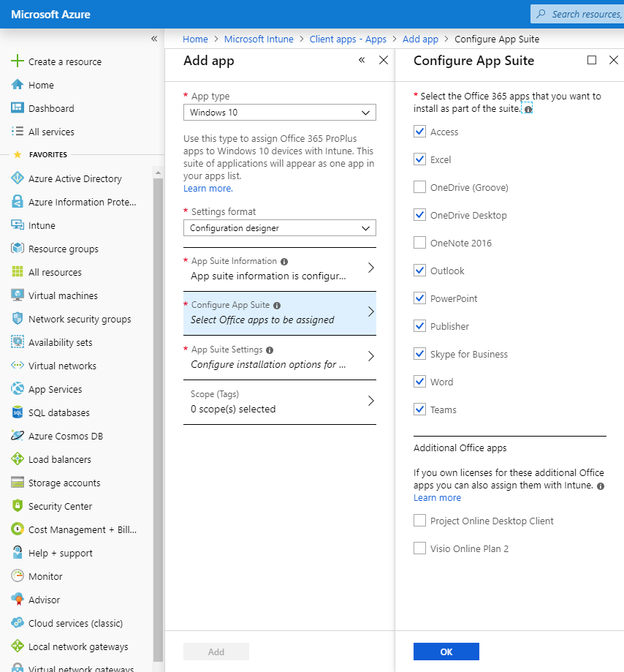Close the Add app blade
This screenshot has height=672, width=624.
tap(384, 60)
